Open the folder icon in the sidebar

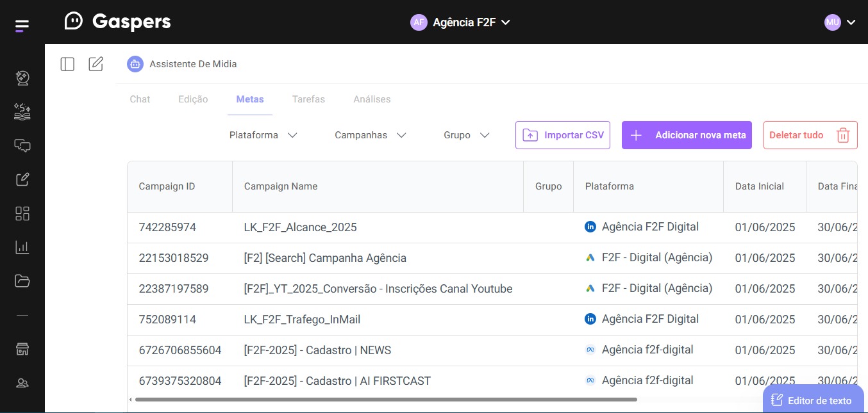(x=22, y=281)
